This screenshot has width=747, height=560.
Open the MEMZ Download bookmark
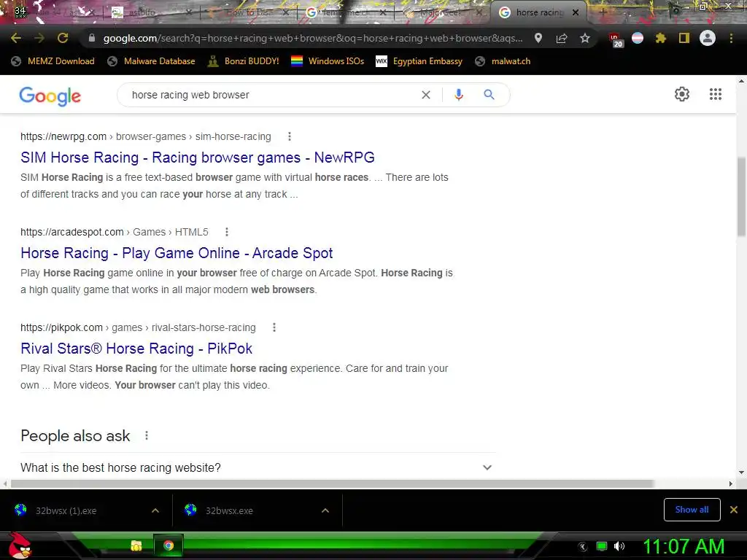(53, 61)
